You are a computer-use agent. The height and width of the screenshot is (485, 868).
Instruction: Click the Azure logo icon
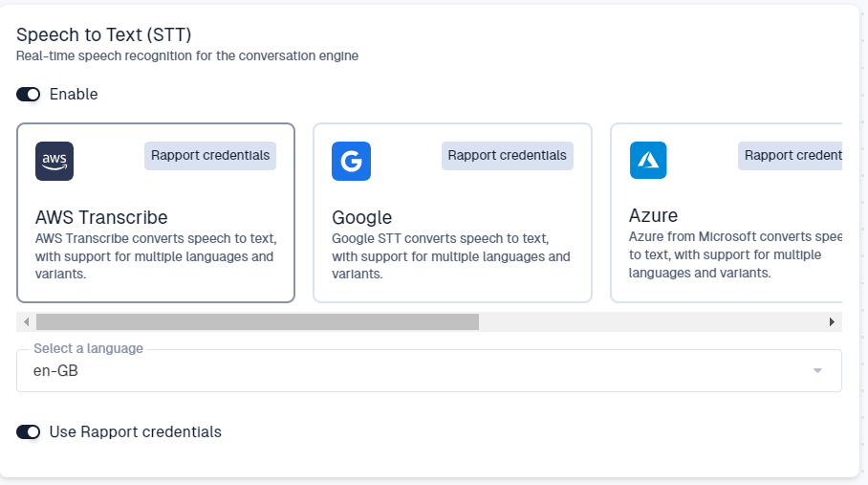click(648, 160)
